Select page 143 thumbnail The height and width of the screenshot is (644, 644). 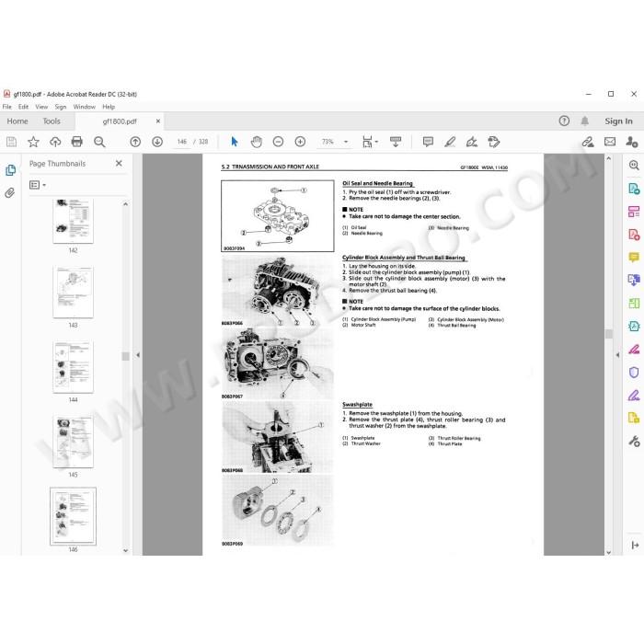tap(73, 292)
